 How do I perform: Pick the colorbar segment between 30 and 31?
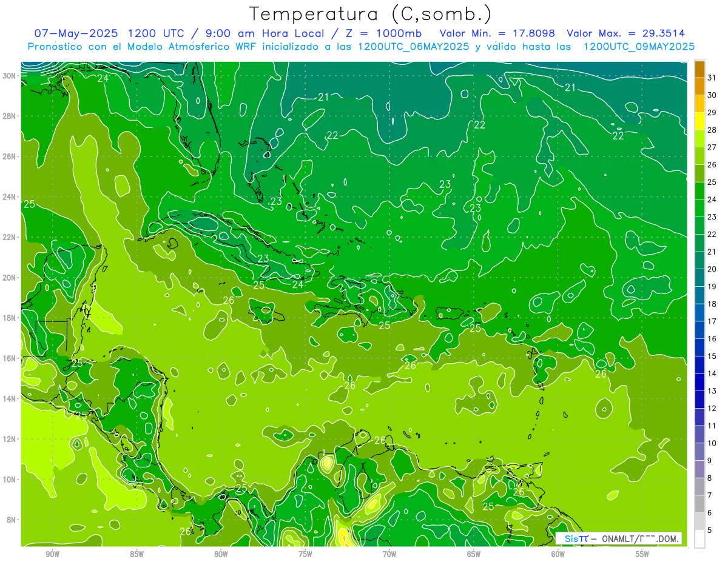699,86
